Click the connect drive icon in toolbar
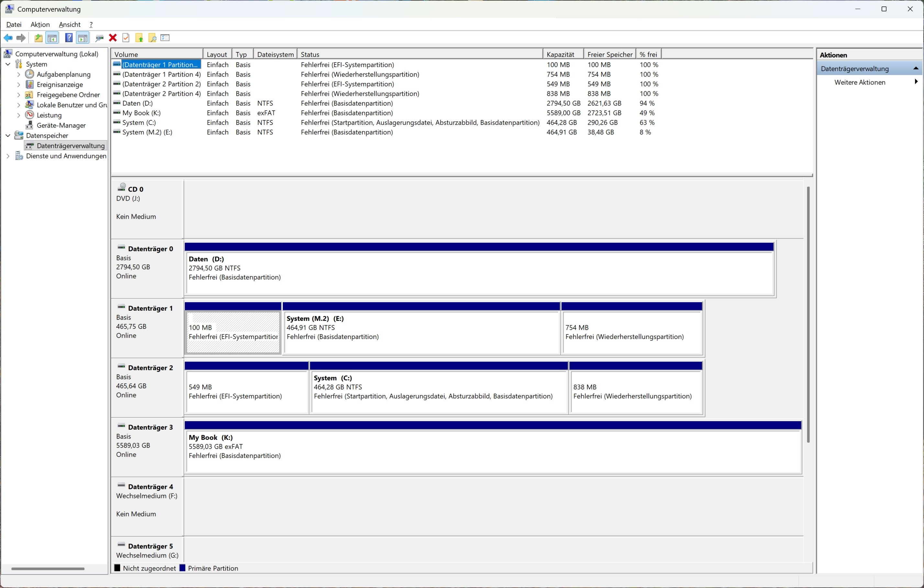Viewport: 924px width, 588px height. coord(99,38)
